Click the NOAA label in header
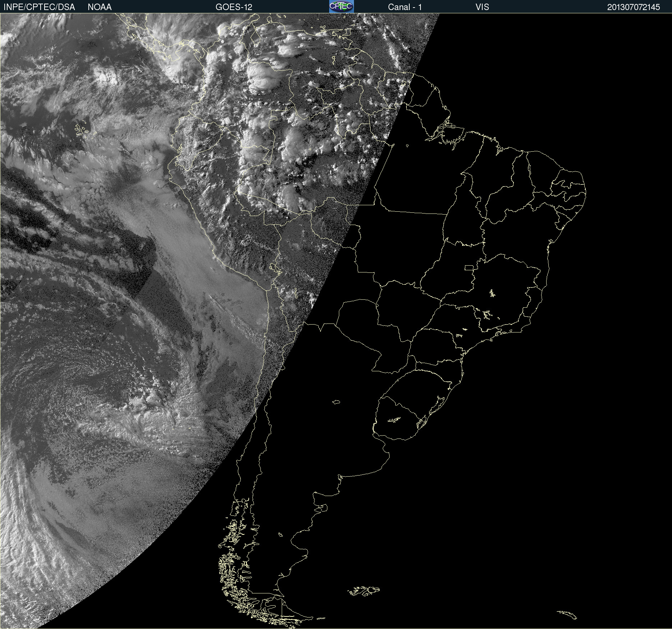This screenshot has width=672, height=629. coord(100,7)
